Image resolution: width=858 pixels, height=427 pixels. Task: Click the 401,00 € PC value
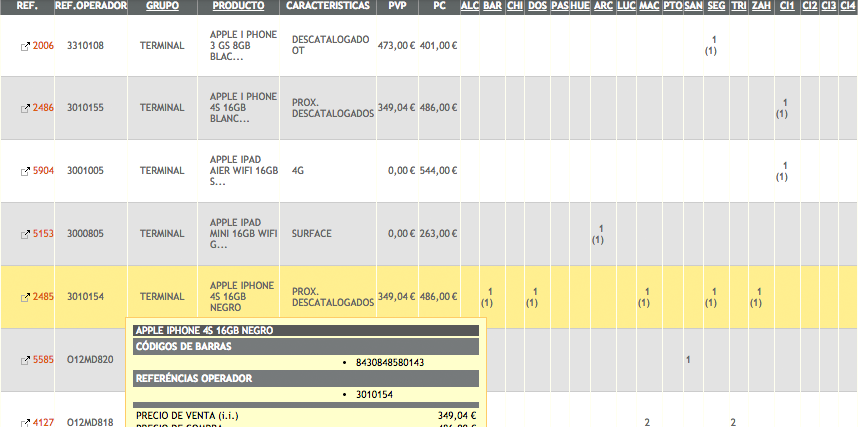coord(439,46)
